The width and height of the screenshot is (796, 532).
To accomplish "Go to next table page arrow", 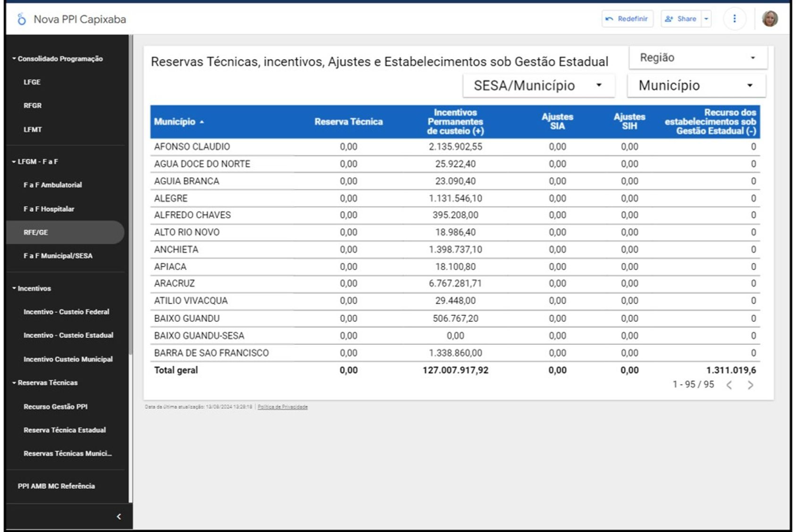I will tap(751, 385).
